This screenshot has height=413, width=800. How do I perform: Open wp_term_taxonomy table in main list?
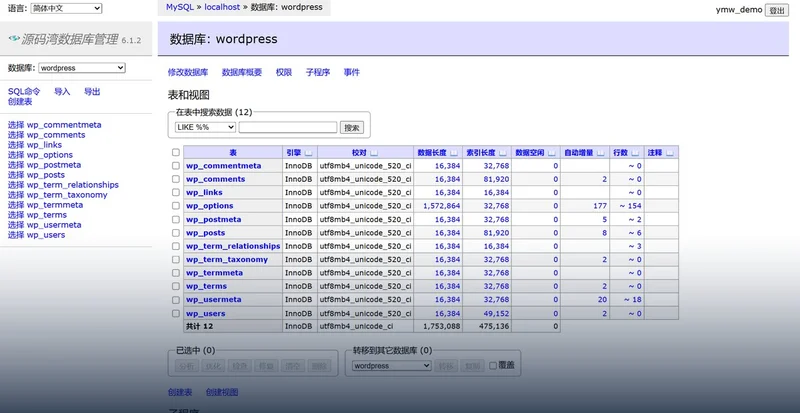point(227,259)
